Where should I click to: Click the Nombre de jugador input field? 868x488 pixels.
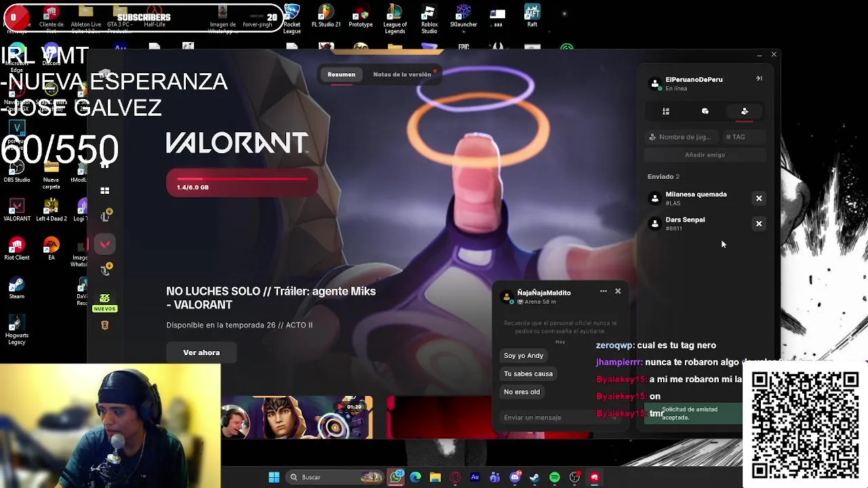point(680,137)
